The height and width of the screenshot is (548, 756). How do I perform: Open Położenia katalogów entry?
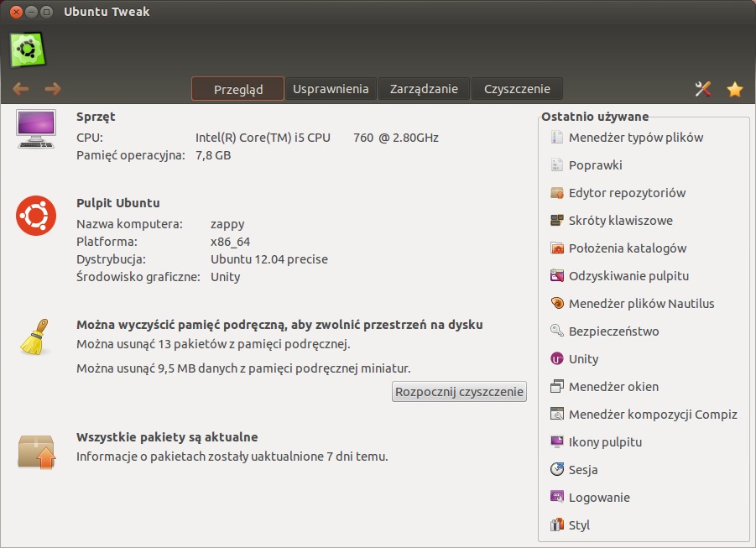tap(628, 248)
